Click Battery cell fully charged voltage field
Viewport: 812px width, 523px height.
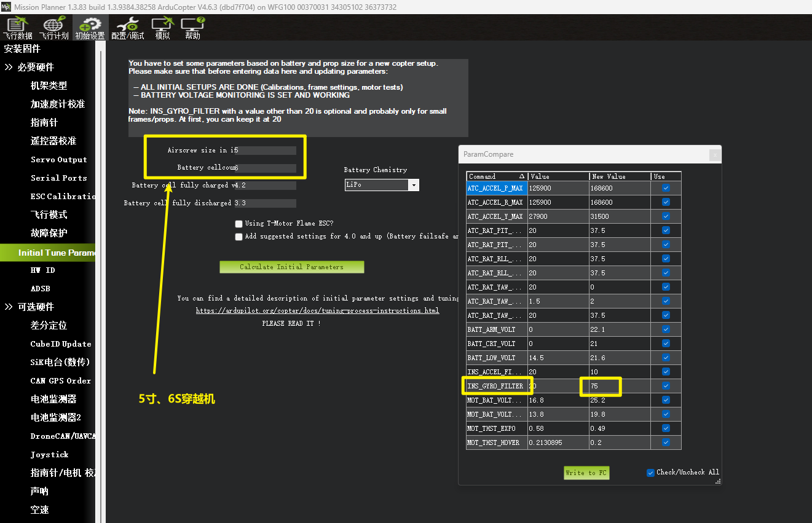click(x=265, y=186)
